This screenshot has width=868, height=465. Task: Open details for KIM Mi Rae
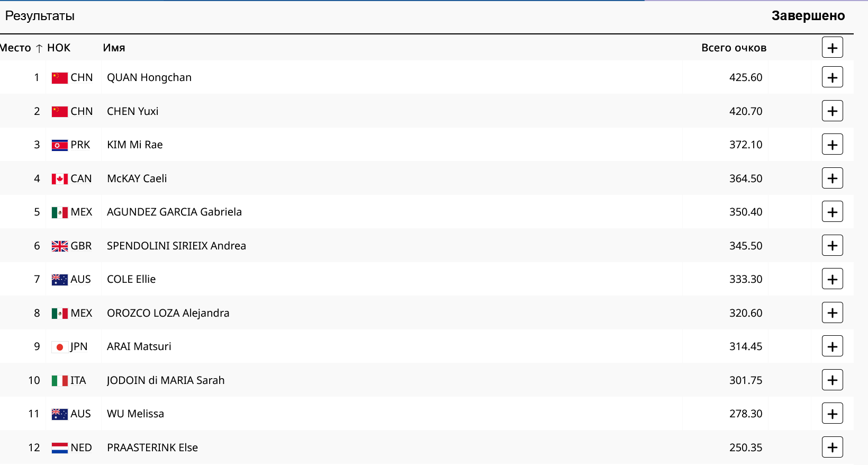[832, 145]
